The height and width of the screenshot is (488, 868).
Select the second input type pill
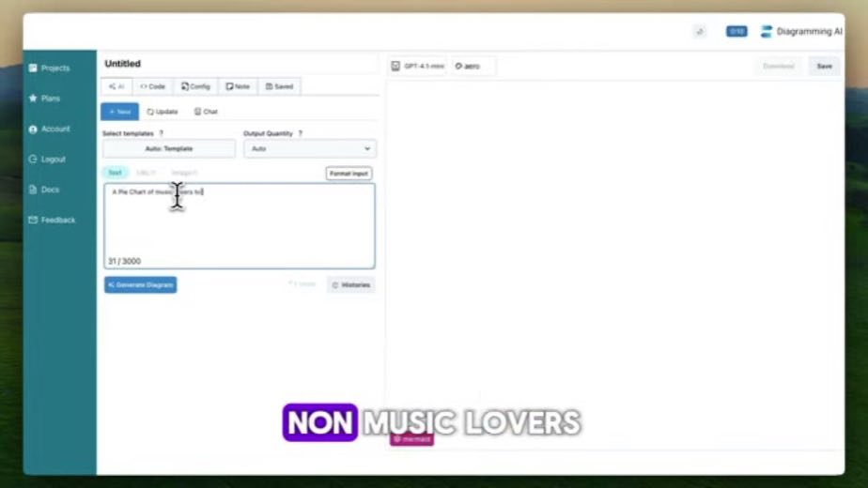tap(147, 173)
